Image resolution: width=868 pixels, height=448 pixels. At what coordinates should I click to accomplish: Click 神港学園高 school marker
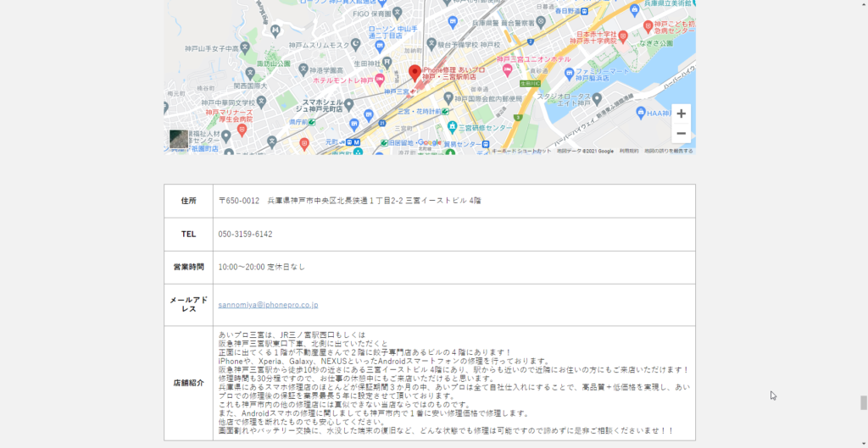(x=303, y=69)
